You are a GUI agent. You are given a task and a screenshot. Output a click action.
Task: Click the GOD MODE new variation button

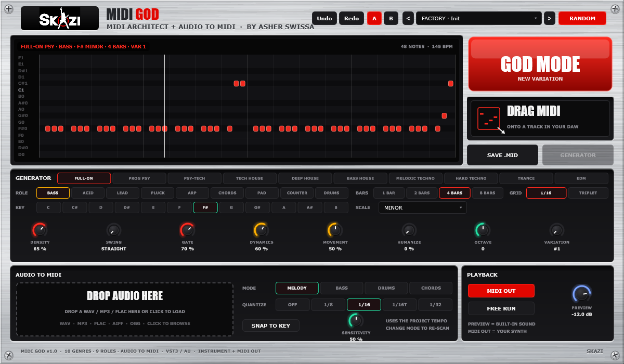click(540, 64)
